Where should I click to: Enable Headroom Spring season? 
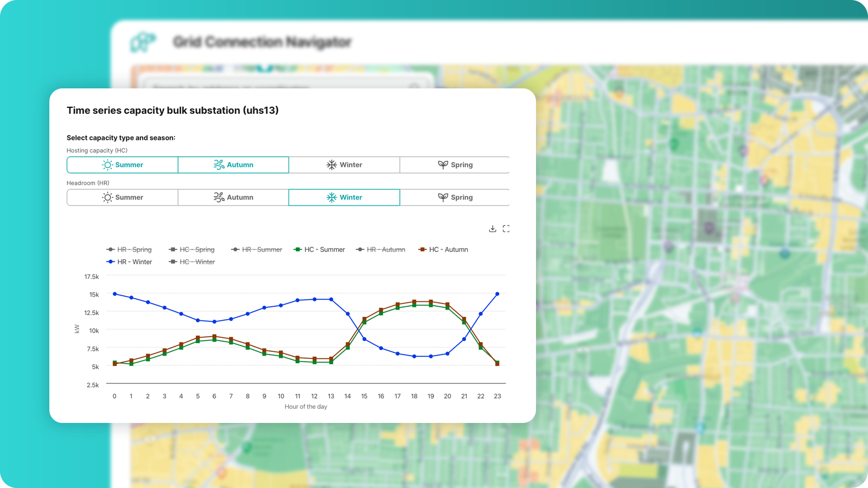click(x=455, y=197)
